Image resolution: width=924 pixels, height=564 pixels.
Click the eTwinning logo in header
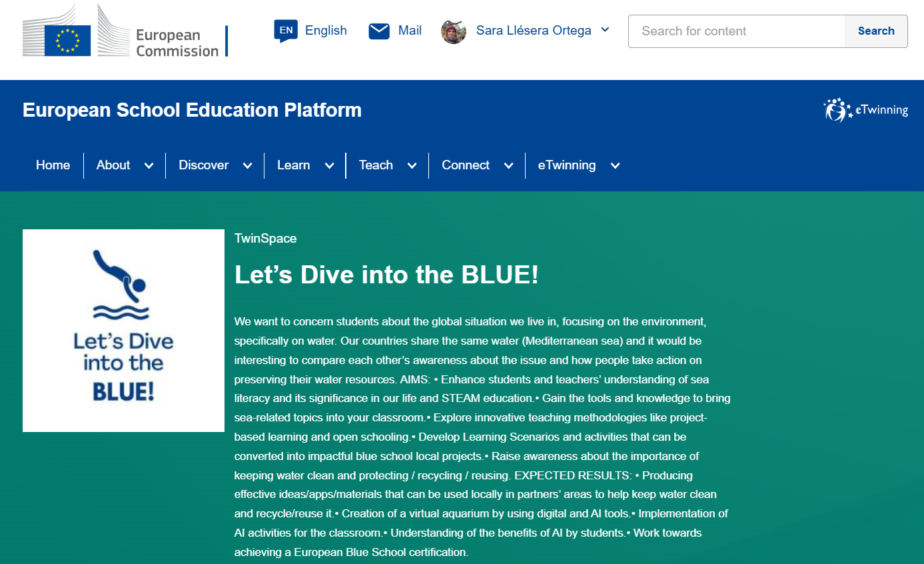click(x=865, y=110)
